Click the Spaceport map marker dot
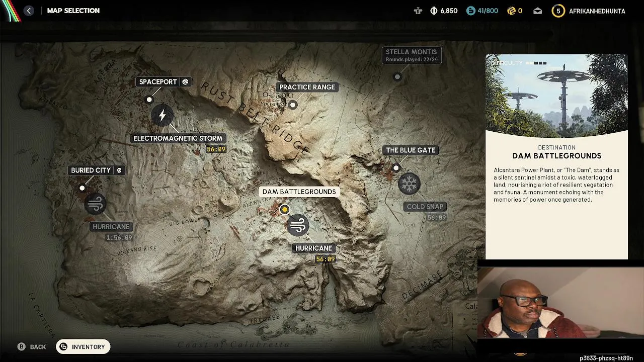 149,100
